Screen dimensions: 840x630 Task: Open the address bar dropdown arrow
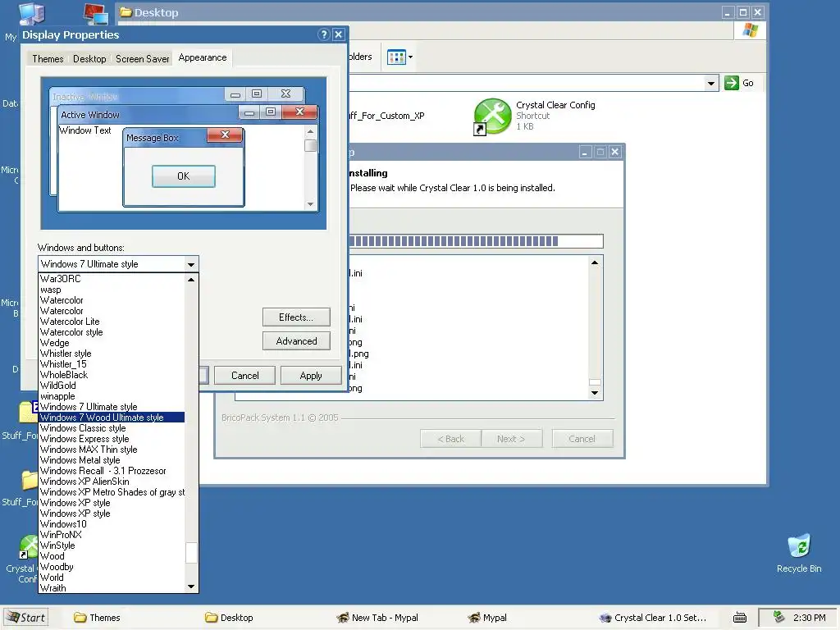tap(711, 83)
